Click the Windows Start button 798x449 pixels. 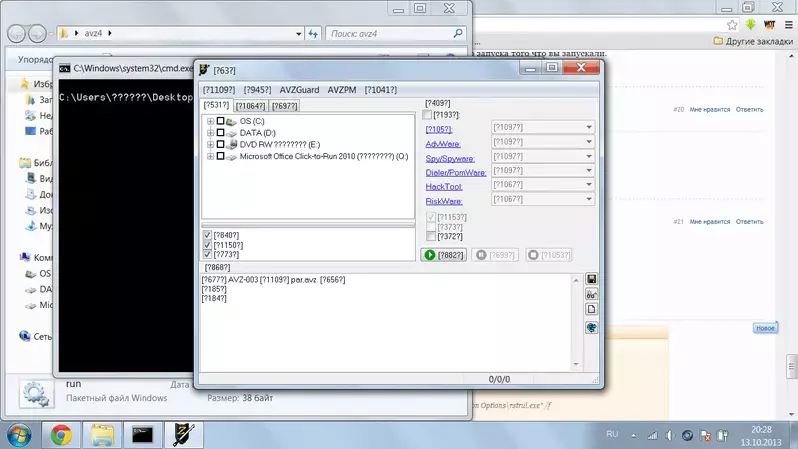click(19, 436)
